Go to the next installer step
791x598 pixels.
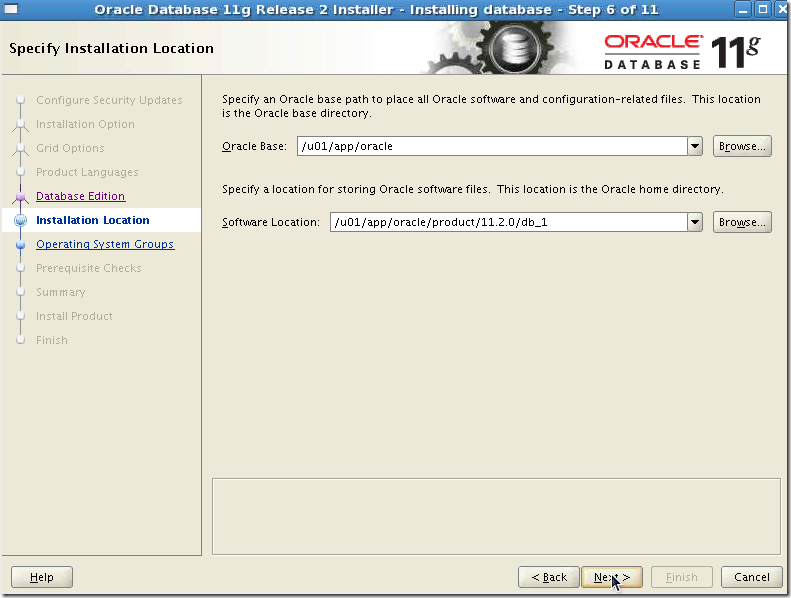click(612, 577)
